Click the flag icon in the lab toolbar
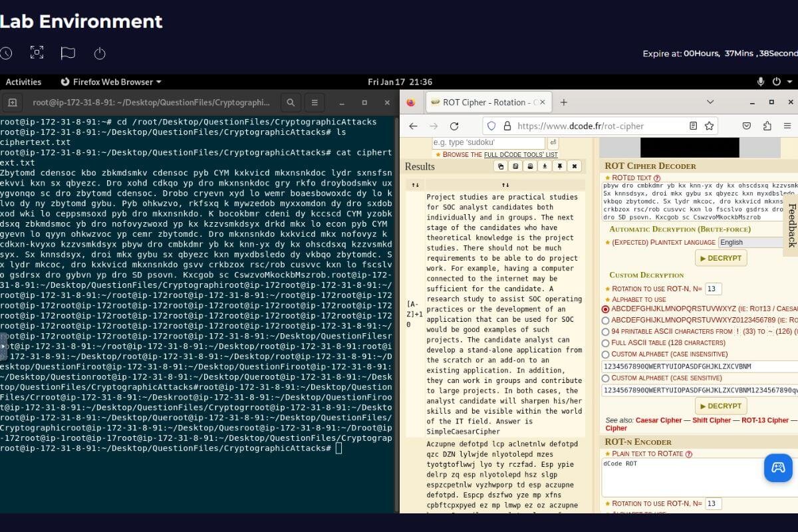This screenshot has width=798, height=532. point(68,53)
